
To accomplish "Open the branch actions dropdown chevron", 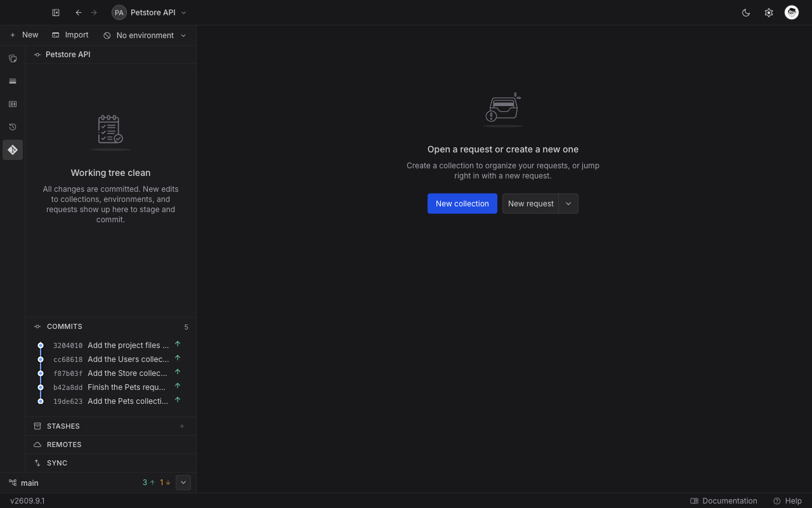I will pyautogui.click(x=183, y=483).
